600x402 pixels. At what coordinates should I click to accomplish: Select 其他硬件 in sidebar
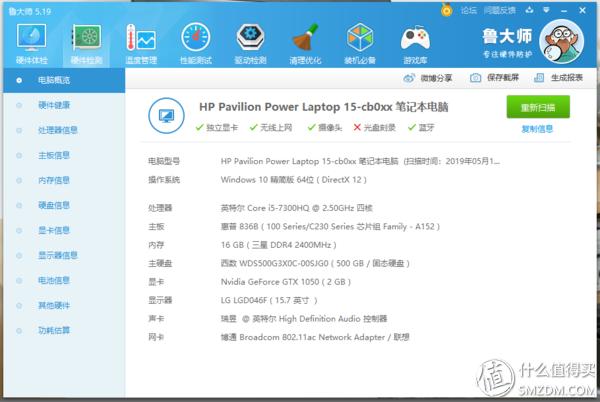(x=64, y=305)
